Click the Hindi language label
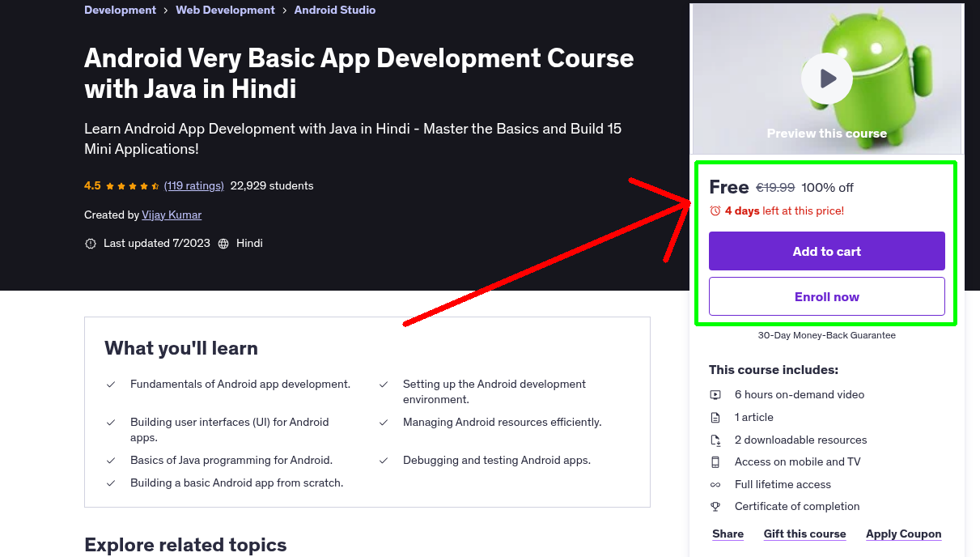Image resolution: width=980 pixels, height=557 pixels. pyautogui.click(x=249, y=243)
